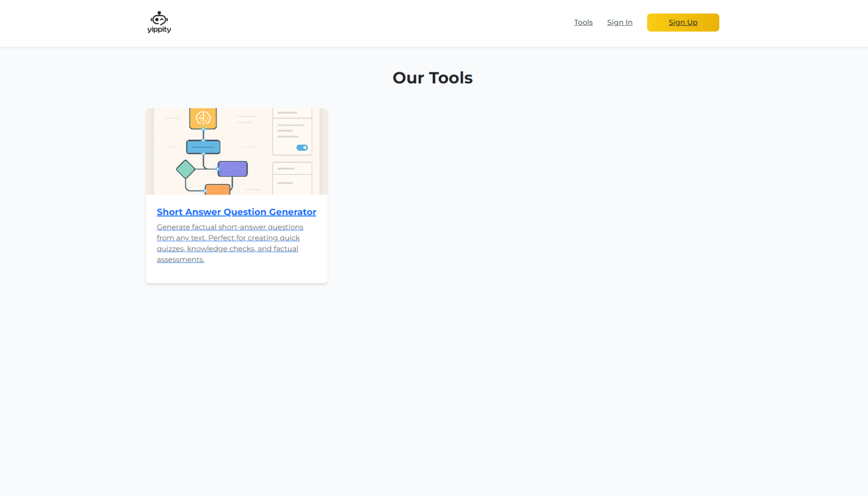
Task: Click the flowchart illustration's left beige margin
Action: pos(150,151)
